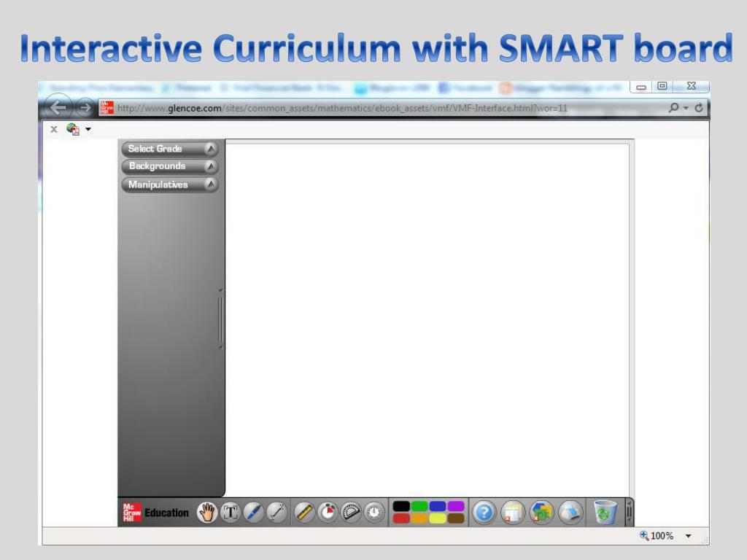Click the toolbar's right edge grip handle
The image size is (747, 560).
click(x=630, y=513)
